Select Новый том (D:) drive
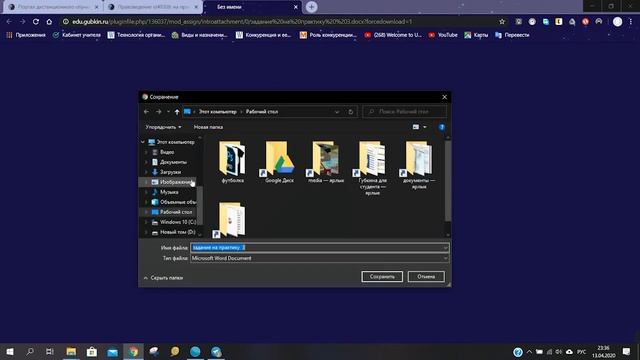The height and width of the screenshot is (360, 640). (177, 232)
